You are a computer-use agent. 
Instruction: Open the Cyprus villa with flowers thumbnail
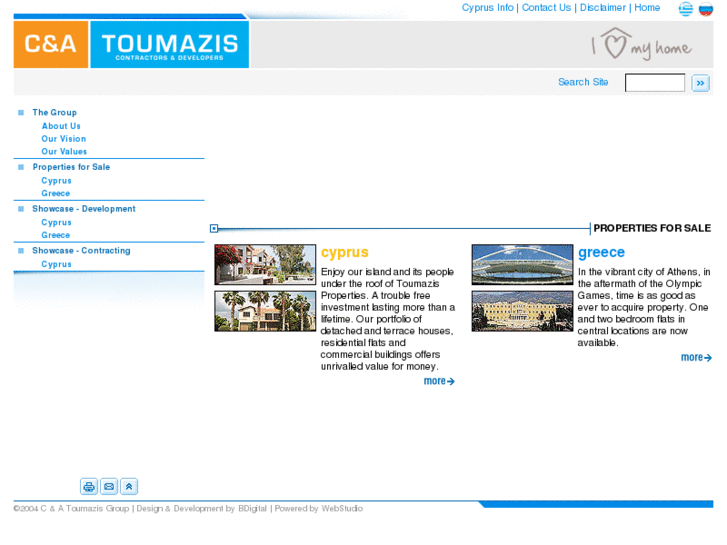click(x=265, y=264)
